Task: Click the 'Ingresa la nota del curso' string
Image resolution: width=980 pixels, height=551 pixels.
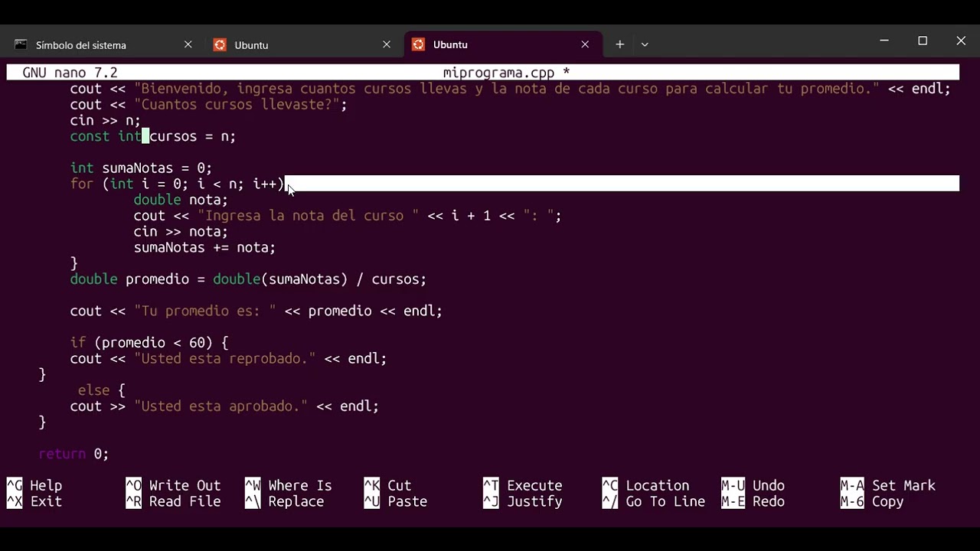Action: click(308, 216)
